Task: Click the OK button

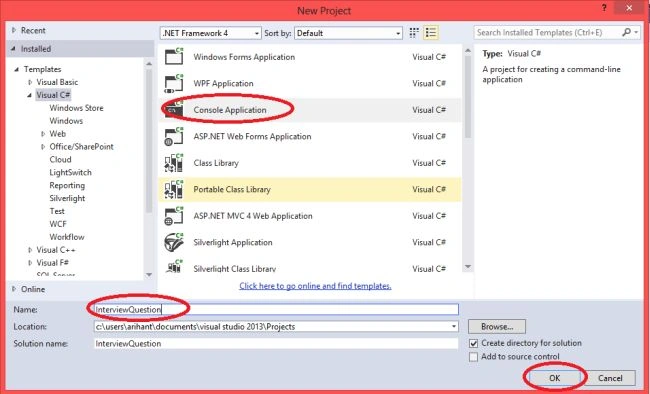Action: [555, 378]
